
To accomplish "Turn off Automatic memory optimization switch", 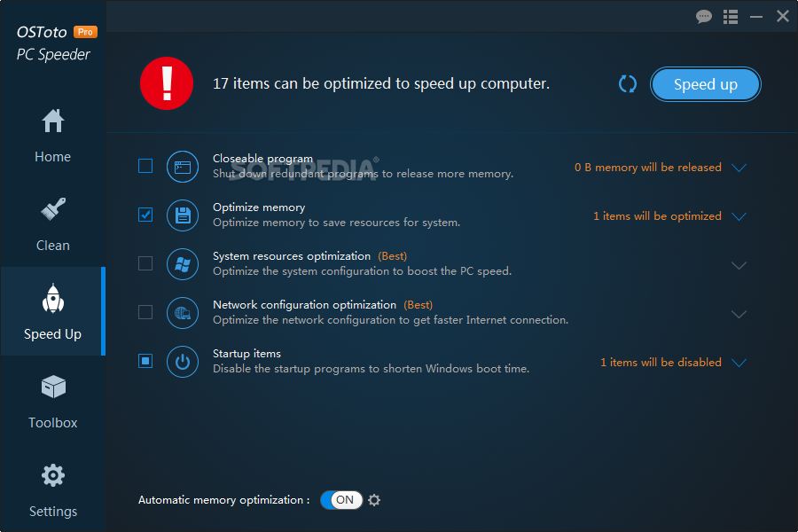I will (x=341, y=500).
